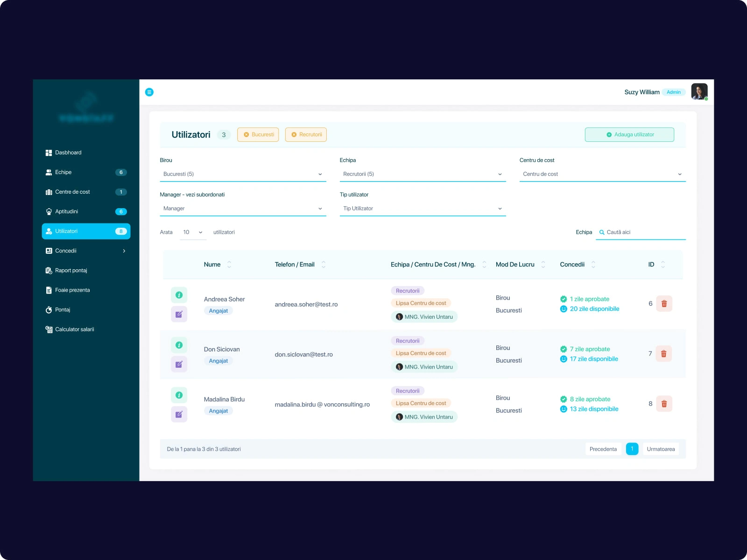Edit user Madalina Birdu
This screenshot has height=560, width=747.
[x=179, y=414]
